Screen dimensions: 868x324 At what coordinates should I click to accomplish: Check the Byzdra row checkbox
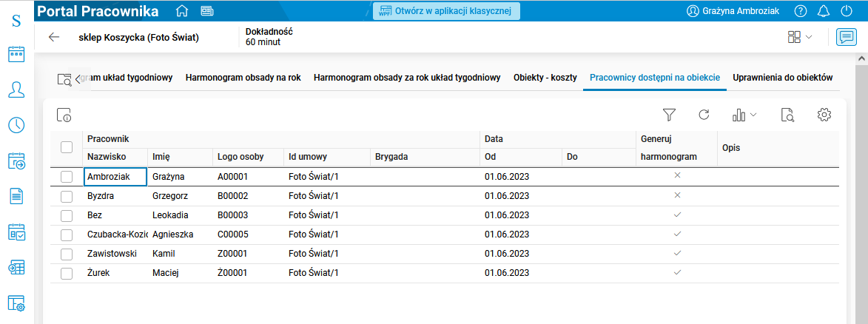click(x=67, y=196)
